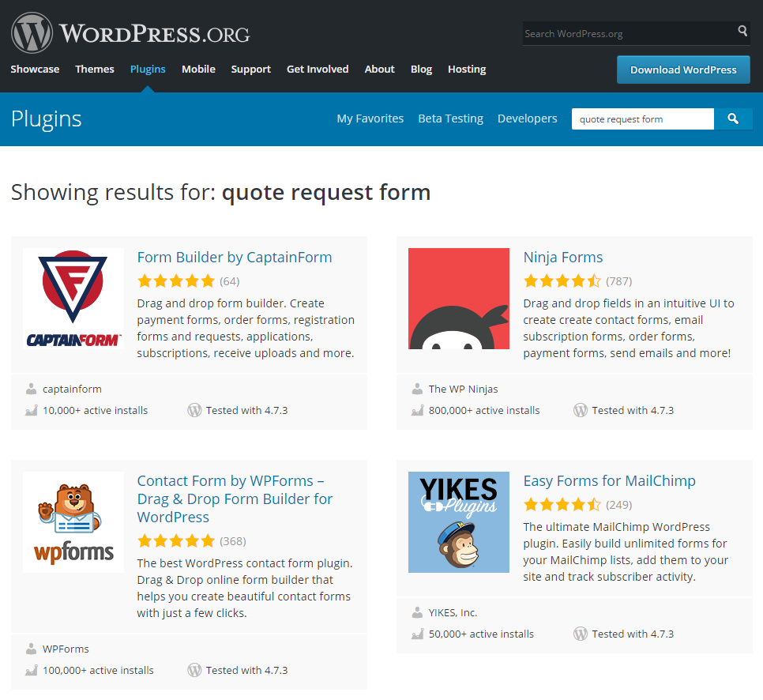Open the Support menu item
763x700 pixels.
click(x=251, y=69)
